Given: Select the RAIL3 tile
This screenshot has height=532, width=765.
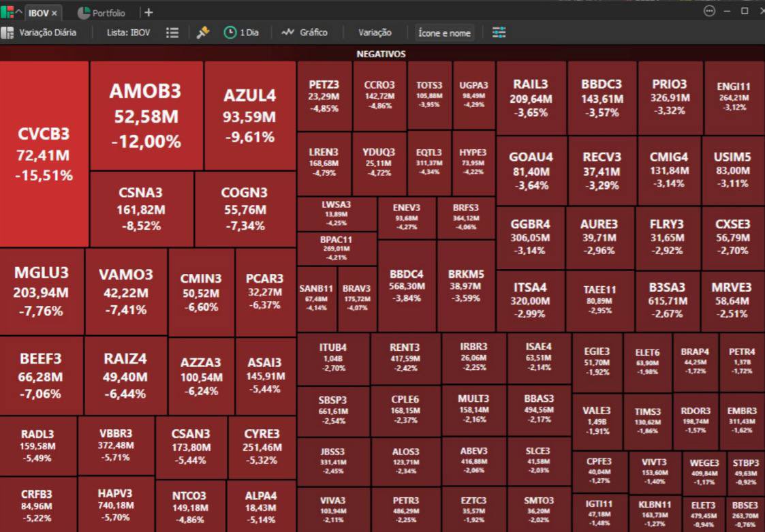Looking at the screenshot, I should (531, 98).
